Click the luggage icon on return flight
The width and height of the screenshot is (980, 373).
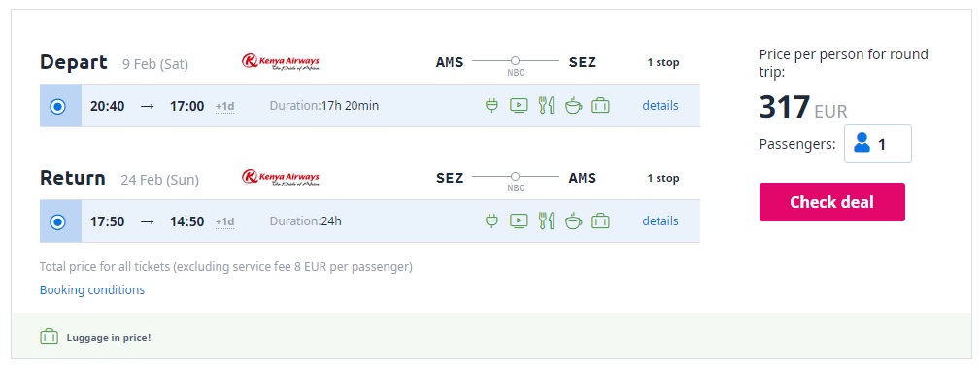click(x=600, y=220)
